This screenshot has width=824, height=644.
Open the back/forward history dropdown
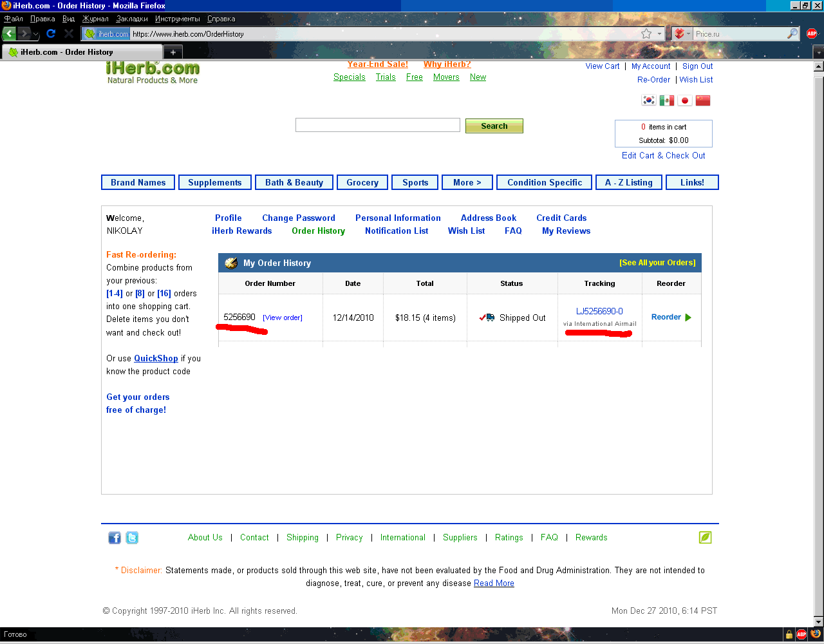coord(36,34)
